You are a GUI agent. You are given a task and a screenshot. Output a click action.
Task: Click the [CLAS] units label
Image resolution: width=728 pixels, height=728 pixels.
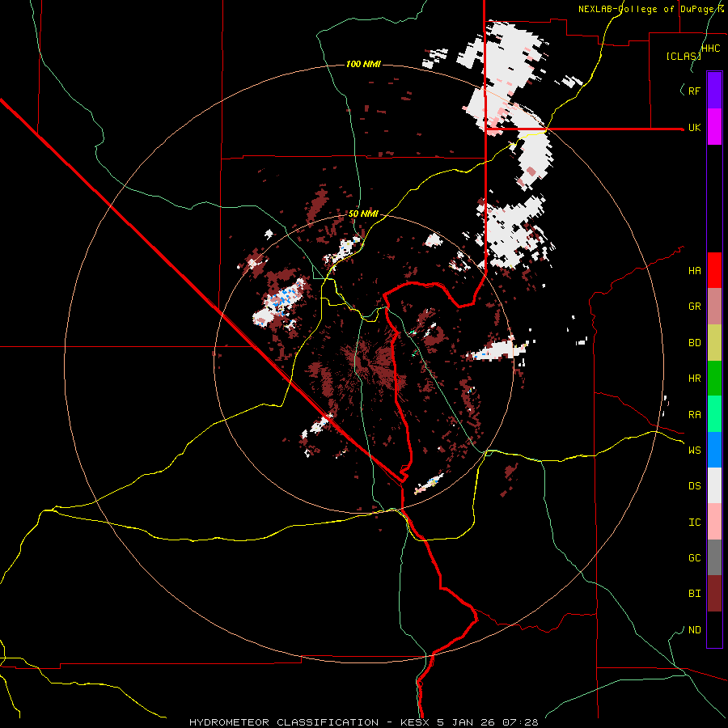[x=684, y=57]
